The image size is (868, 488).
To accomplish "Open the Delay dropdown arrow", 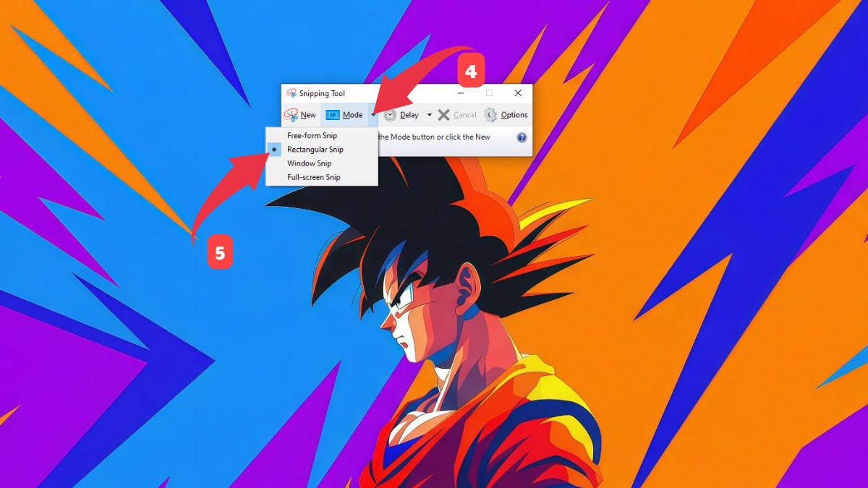I will tap(430, 115).
